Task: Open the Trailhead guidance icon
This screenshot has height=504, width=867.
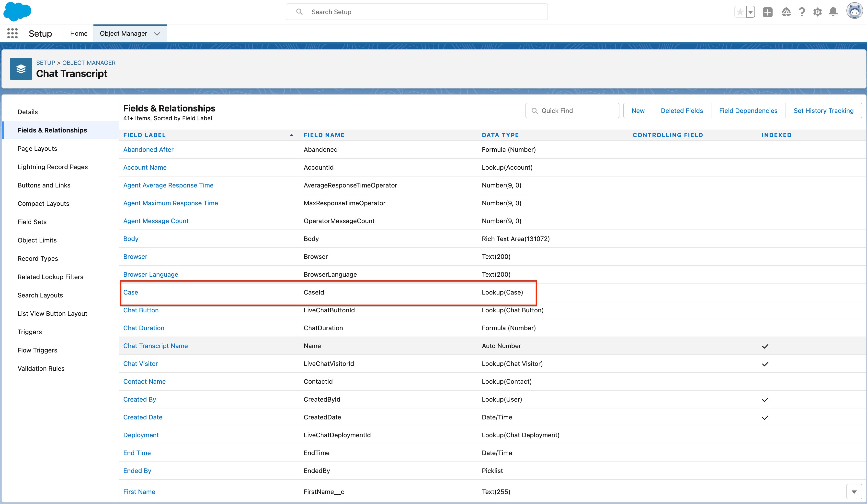Action: 786,12
